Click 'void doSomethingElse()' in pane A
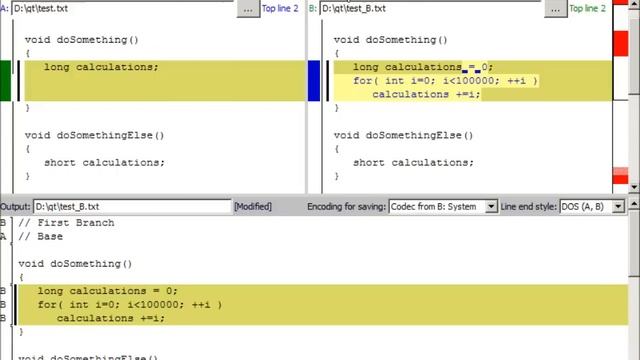Viewport: 640px width, 360px height. click(94, 136)
